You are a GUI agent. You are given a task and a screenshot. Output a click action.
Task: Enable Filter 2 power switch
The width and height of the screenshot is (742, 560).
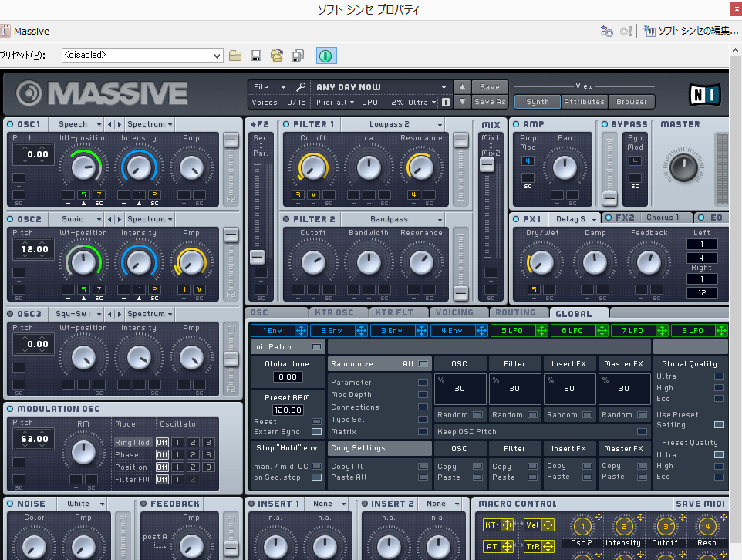286,219
